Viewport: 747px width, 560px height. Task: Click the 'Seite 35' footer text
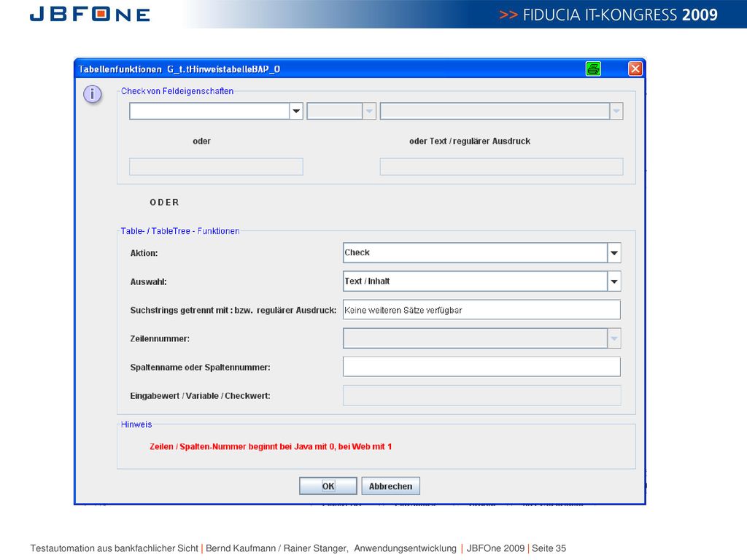[549, 548]
